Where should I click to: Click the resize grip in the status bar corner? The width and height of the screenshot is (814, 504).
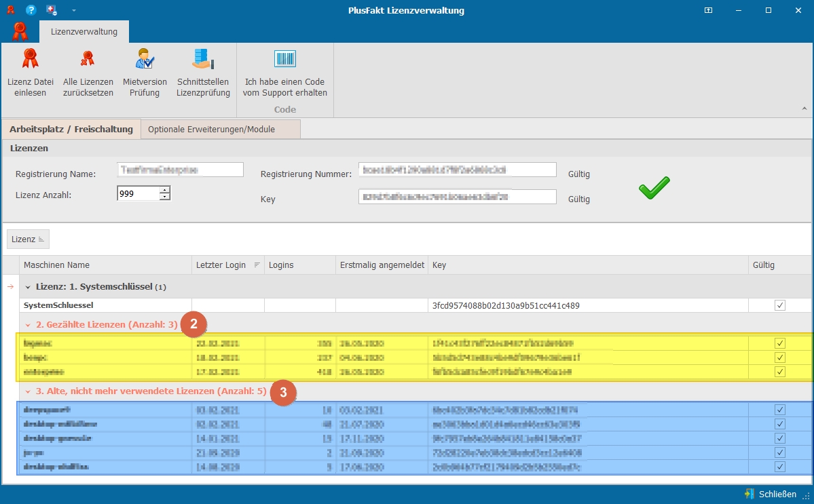point(807,497)
